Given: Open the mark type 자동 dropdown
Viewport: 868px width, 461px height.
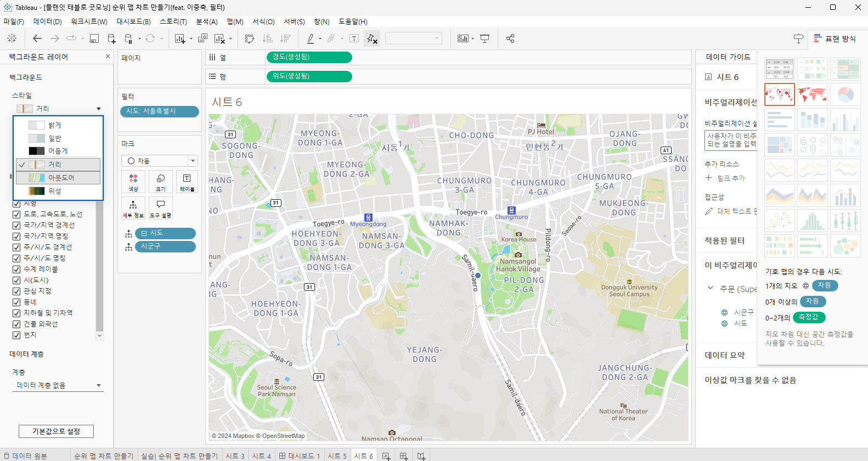Looking at the screenshot, I should coord(159,161).
